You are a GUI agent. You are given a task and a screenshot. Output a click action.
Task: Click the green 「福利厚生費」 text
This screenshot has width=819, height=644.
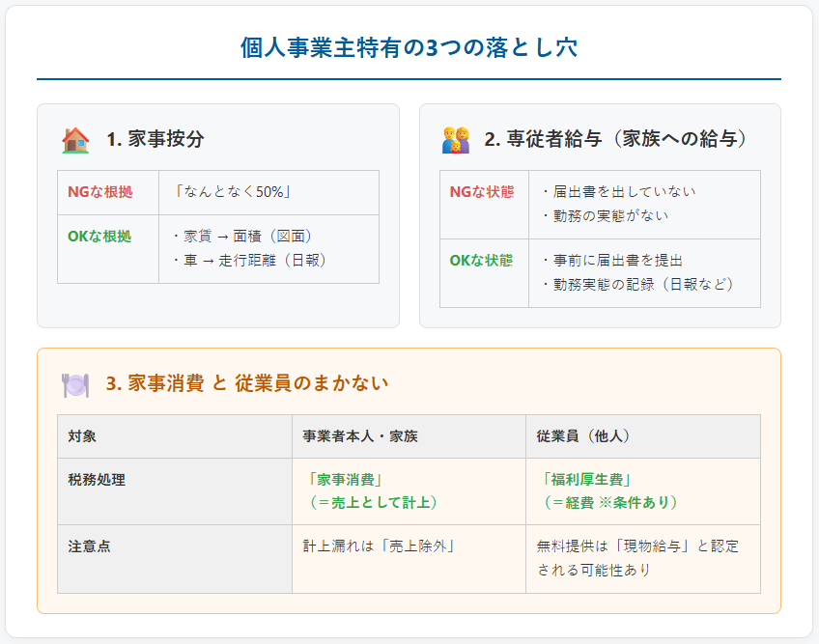coord(584,479)
